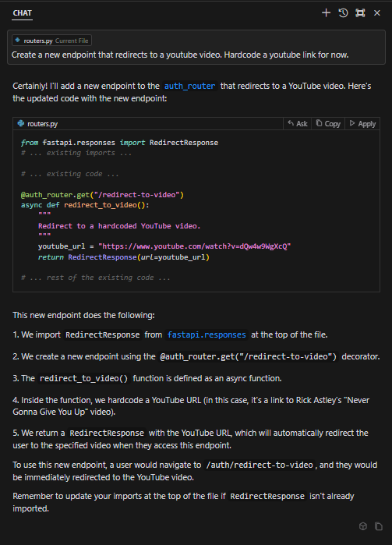Click the YouTube URL string in the code
Image resolution: width=392 pixels, height=545 pixels.
[x=195, y=246]
